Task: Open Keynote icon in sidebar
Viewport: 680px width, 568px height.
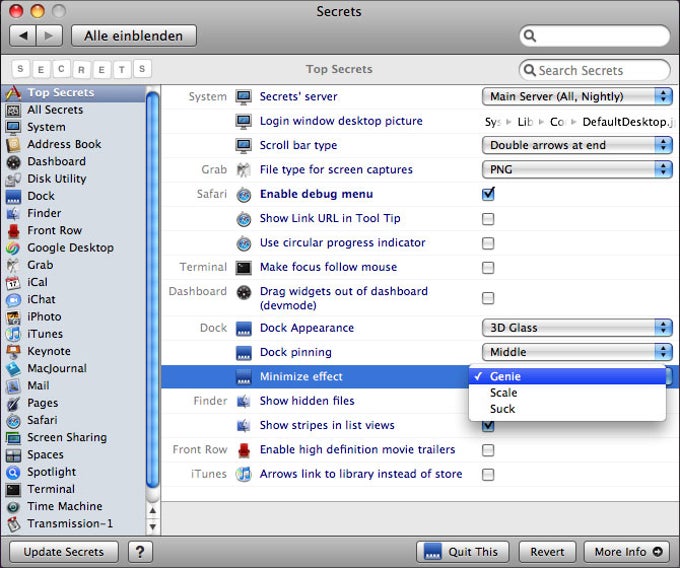Action: click(13, 351)
